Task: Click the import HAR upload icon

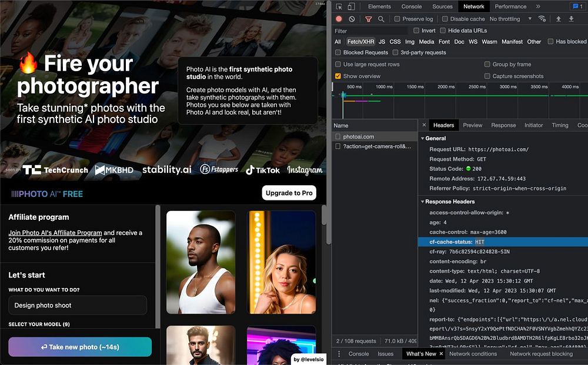Action: (559, 19)
